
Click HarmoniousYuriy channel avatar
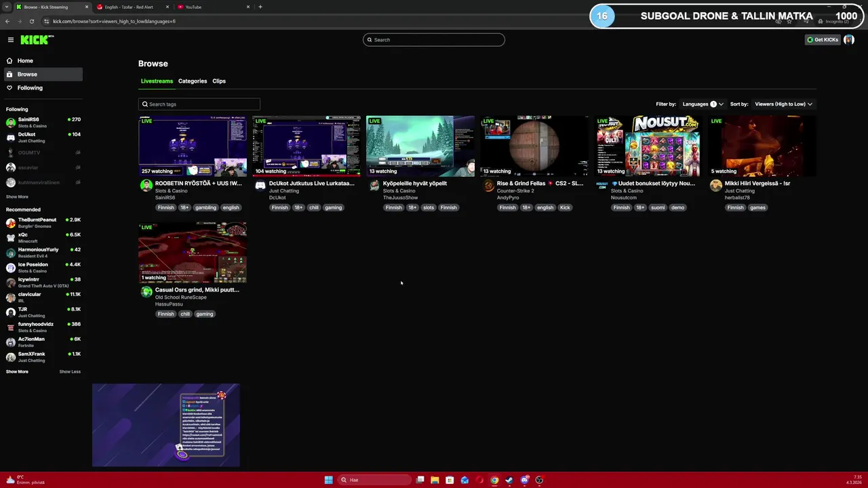tap(11, 253)
